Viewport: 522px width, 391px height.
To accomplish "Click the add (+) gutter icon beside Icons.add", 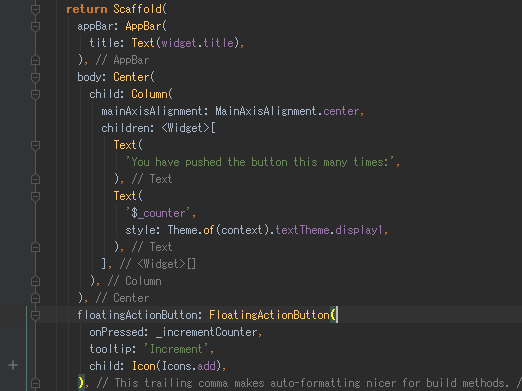I will coord(13,365).
